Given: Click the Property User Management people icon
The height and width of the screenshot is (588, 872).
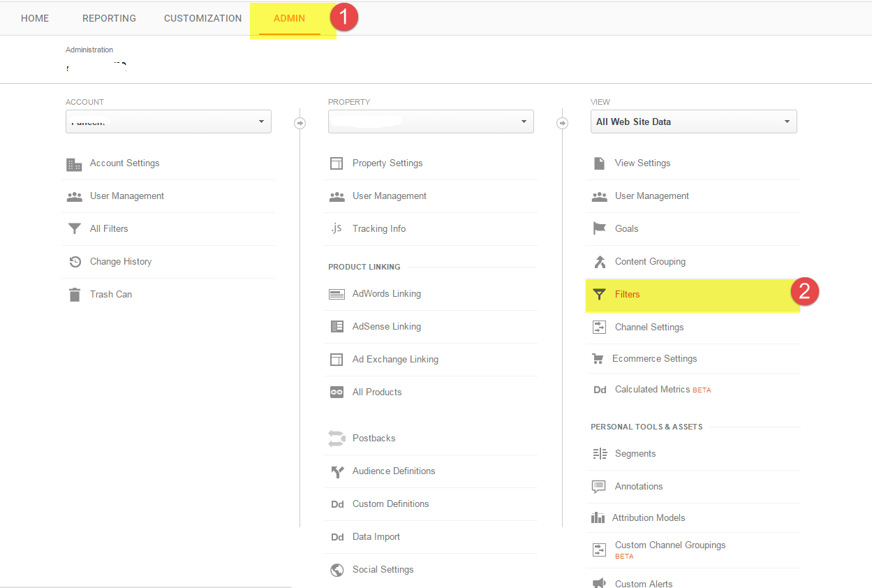Looking at the screenshot, I should pos(337,196).
